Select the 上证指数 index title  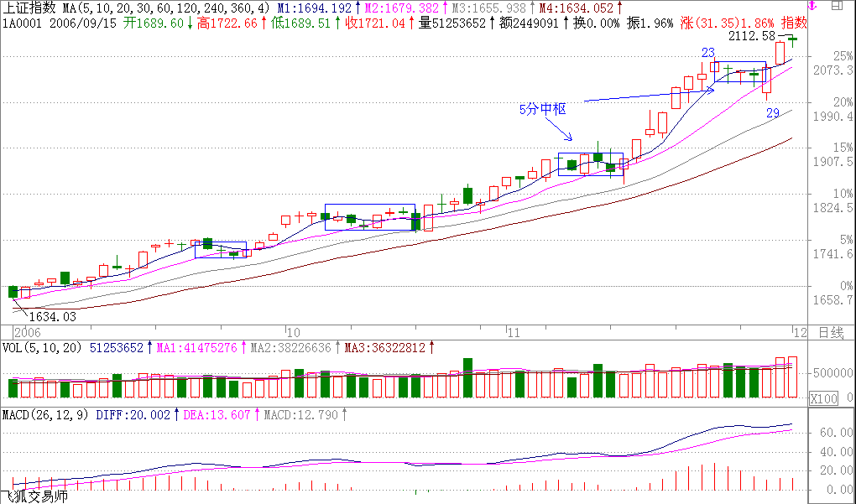click(x=29, y=8)
